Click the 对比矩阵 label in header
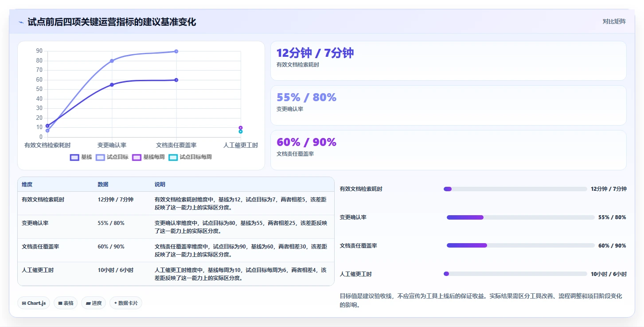 (x=614, y=21)
